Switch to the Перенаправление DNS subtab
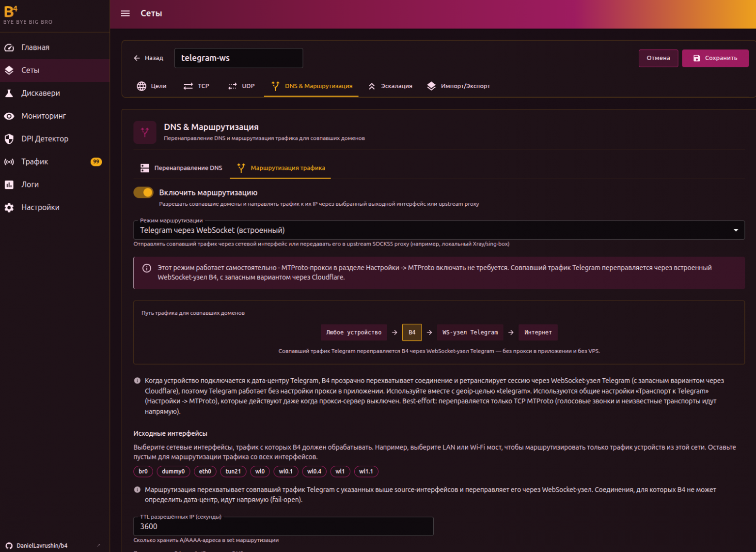756x552 pixels. (181, 168)
